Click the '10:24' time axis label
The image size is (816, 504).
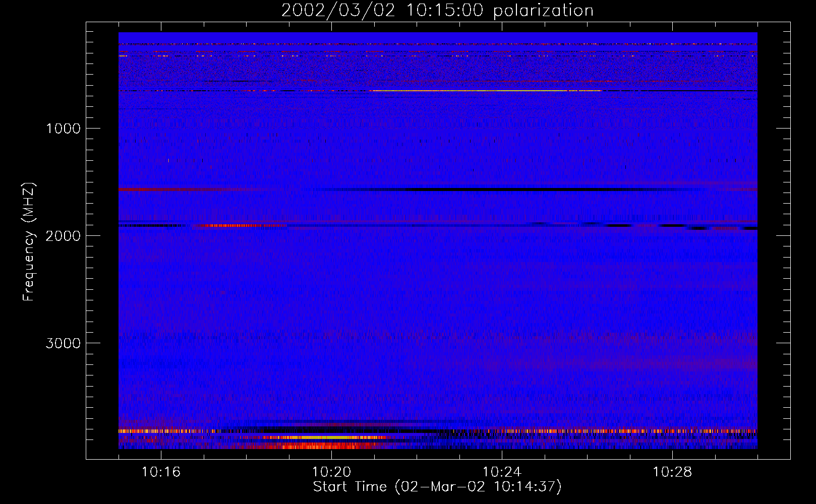click(502, 472)
